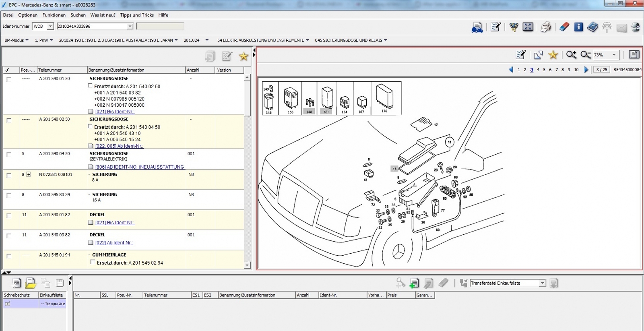Select relay thumbnail 176 in diagram

click(384, 99)
